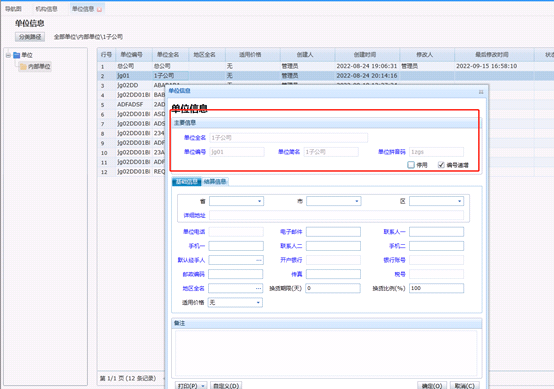Click the 详细地址 input field
This screenshot has width=554, height=389.
pos(336,215)
